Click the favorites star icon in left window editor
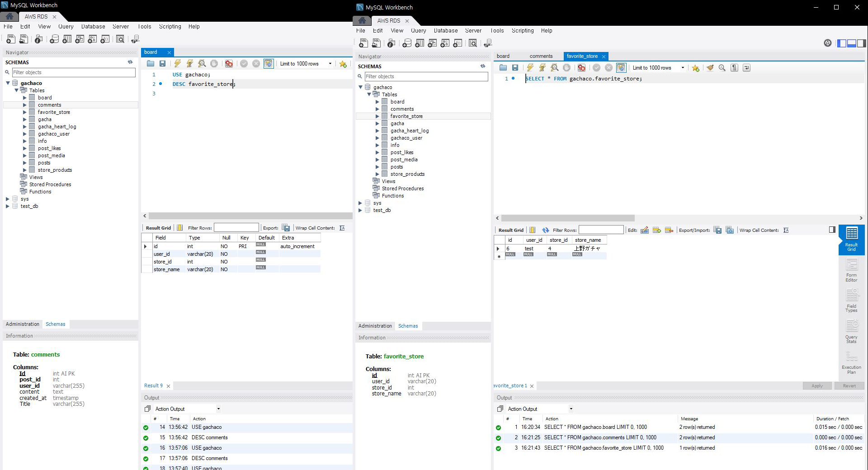Screen dimensions: 868x470 click(x=343, y=64)
